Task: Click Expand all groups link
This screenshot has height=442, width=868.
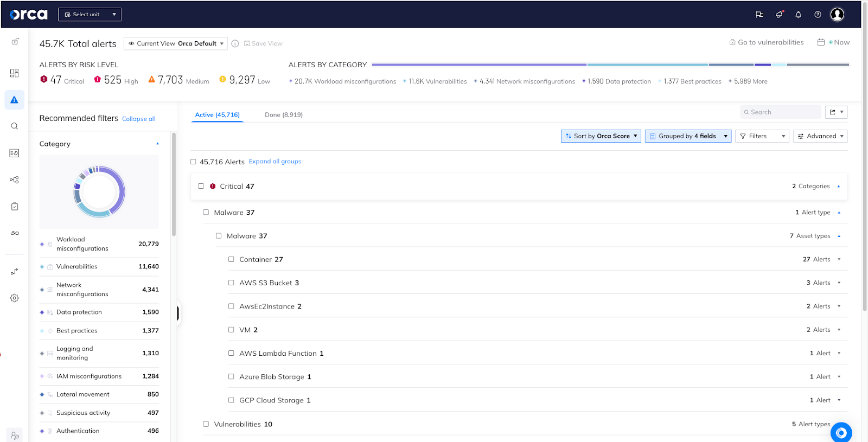Action: pyautogui.click(x=275, y=162)
